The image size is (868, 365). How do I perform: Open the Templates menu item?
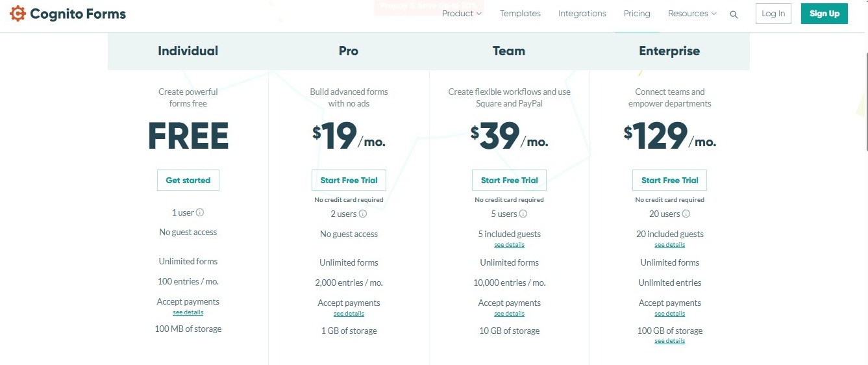520,14
